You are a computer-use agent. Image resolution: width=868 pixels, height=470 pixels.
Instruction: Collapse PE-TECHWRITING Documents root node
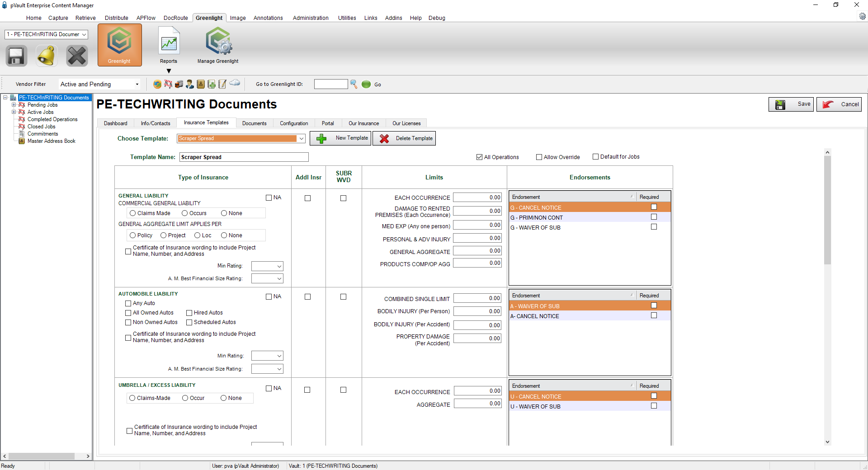coord(5,97)
